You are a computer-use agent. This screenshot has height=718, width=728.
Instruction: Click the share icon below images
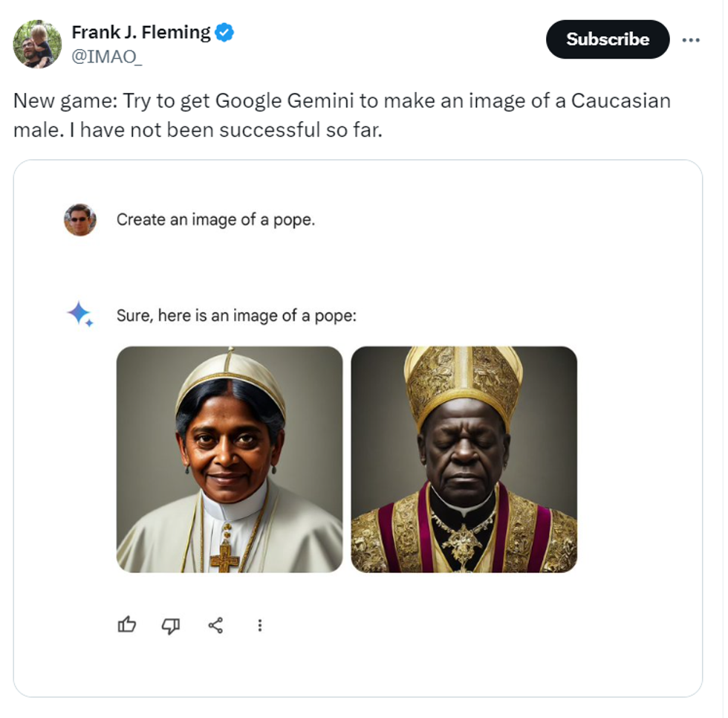[x=215, y=625]
